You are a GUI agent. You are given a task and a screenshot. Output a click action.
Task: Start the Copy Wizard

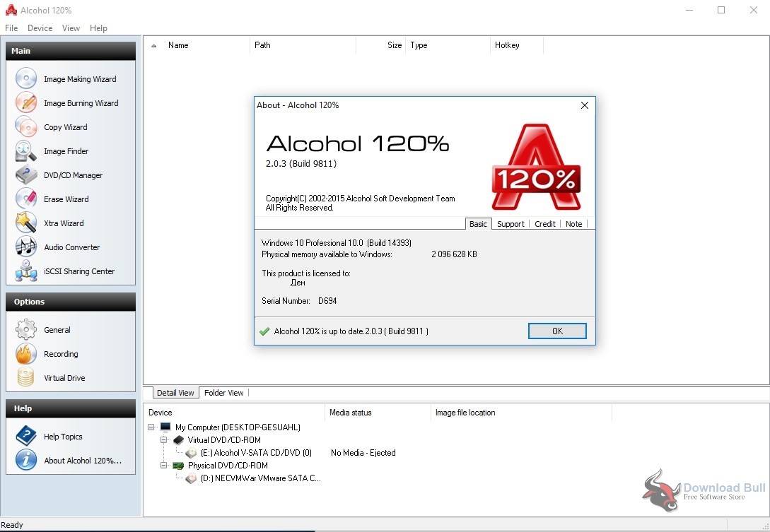click(64, 127)
